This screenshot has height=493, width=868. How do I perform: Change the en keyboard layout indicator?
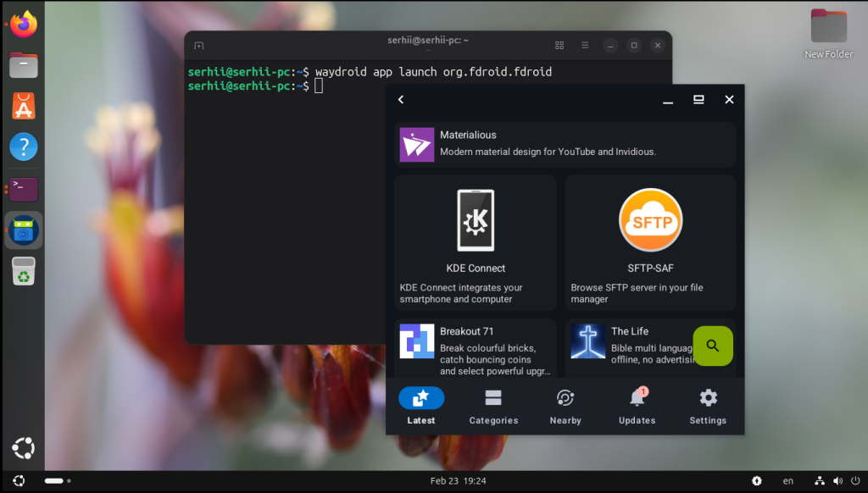[x=788, y=481]
